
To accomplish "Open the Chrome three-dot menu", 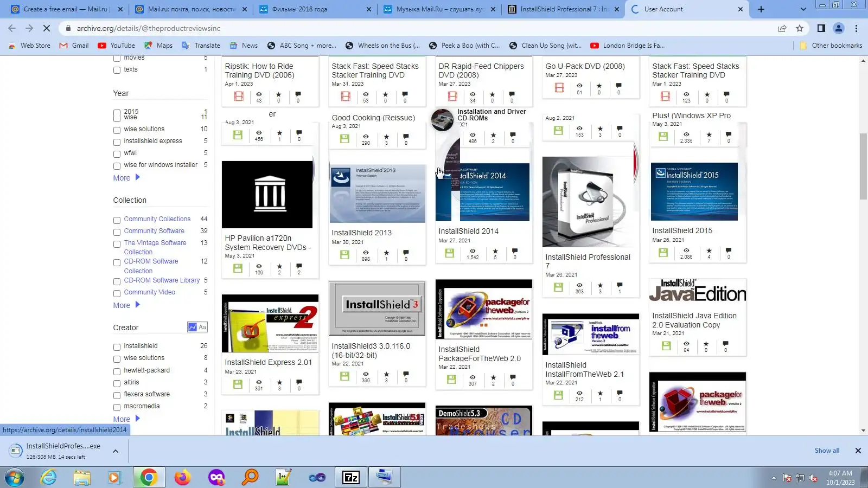I will 857,28.
